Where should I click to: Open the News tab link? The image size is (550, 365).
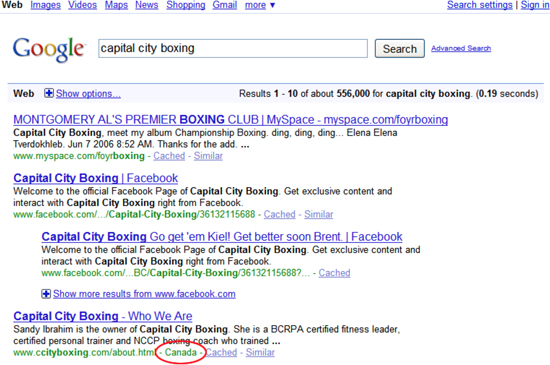coord(147,5)
